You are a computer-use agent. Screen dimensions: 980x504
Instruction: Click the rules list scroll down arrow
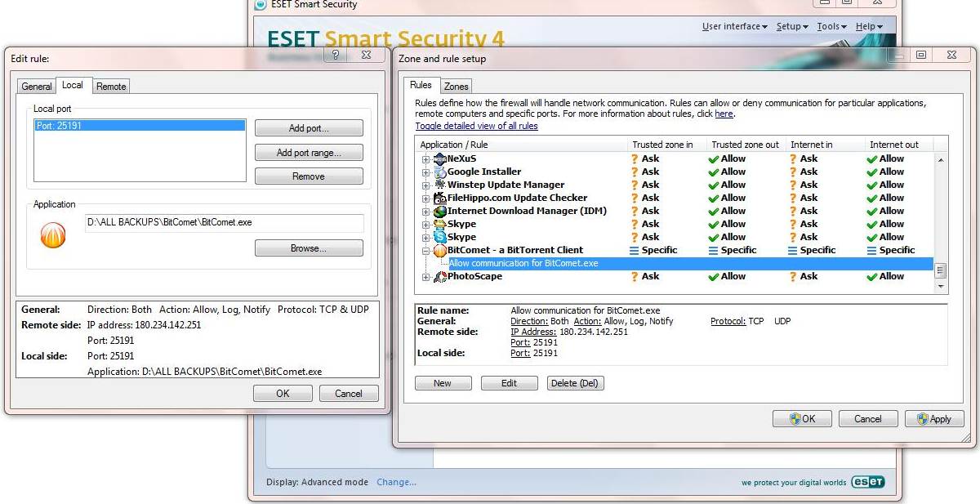click(x=940, y=287)
